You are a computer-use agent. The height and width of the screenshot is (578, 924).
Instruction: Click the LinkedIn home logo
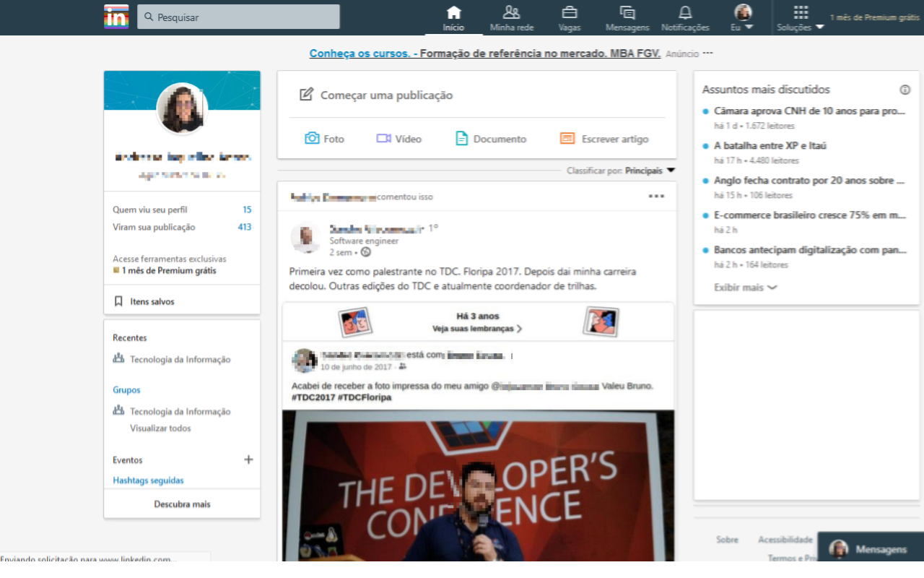(116, 17)
